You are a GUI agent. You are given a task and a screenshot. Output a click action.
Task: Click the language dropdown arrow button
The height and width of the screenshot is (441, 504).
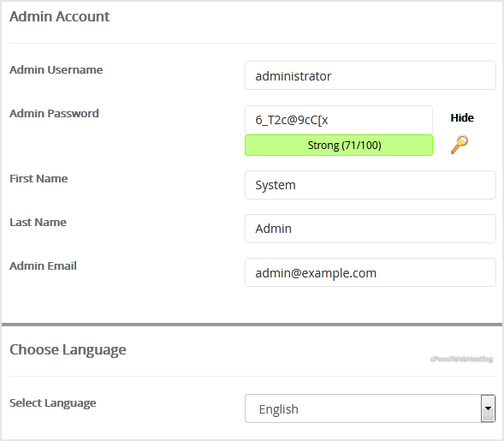488,408
